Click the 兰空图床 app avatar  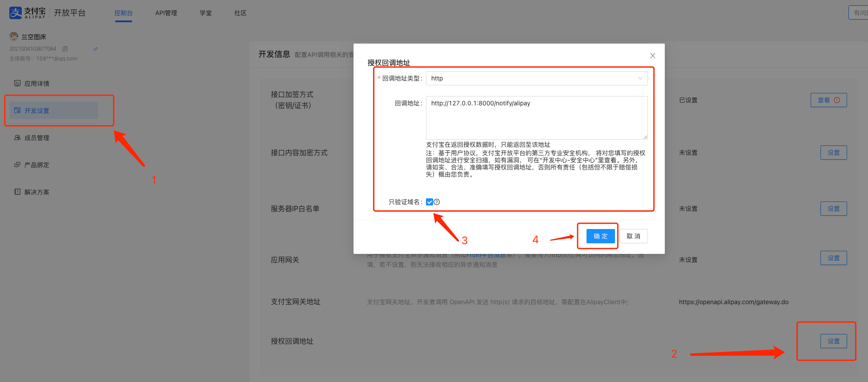click(x=14, y=36)
